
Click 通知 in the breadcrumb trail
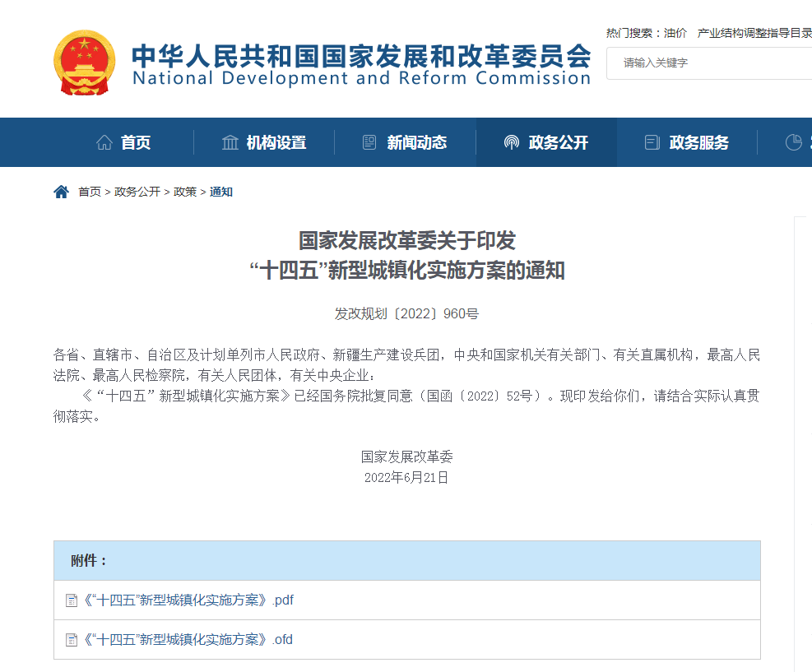coord(220,192)
